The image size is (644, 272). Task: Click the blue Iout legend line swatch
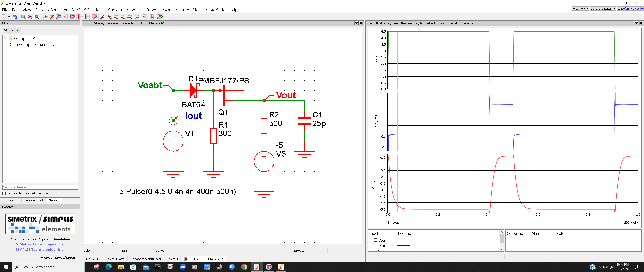pos(404,246)
